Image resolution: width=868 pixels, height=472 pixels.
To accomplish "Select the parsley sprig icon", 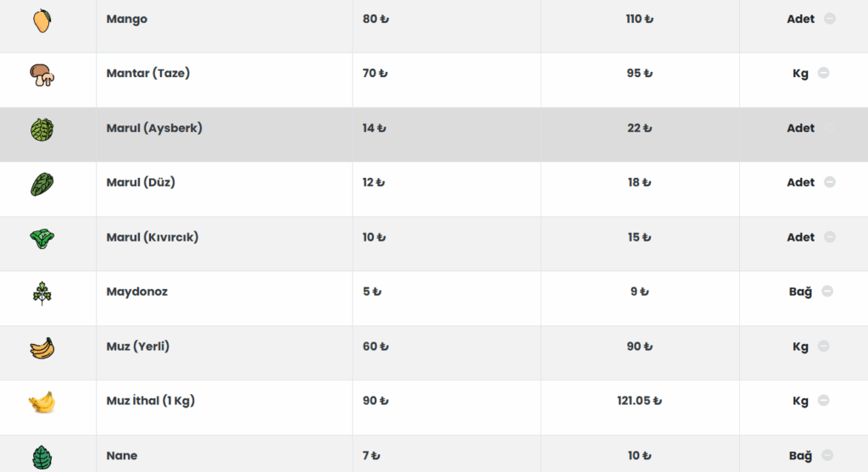I will (x=42, y=293).
